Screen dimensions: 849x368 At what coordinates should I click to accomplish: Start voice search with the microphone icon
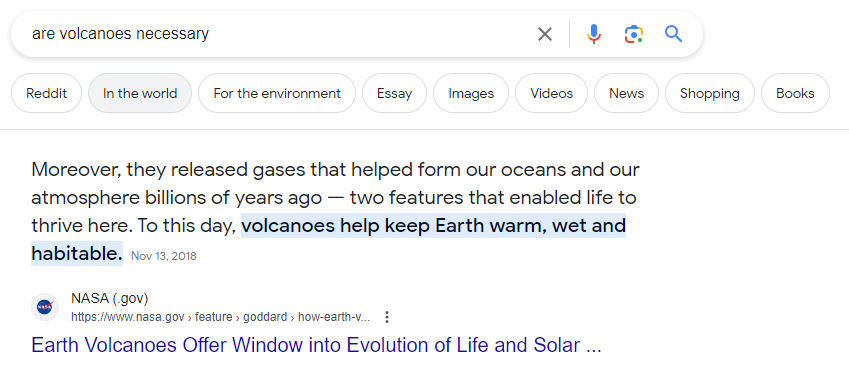(594, 34)
